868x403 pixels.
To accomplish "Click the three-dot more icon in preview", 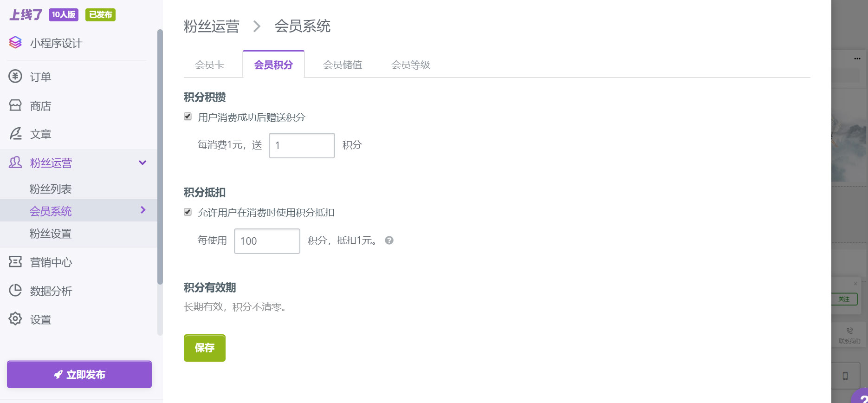I will click(x=857, y=58).
